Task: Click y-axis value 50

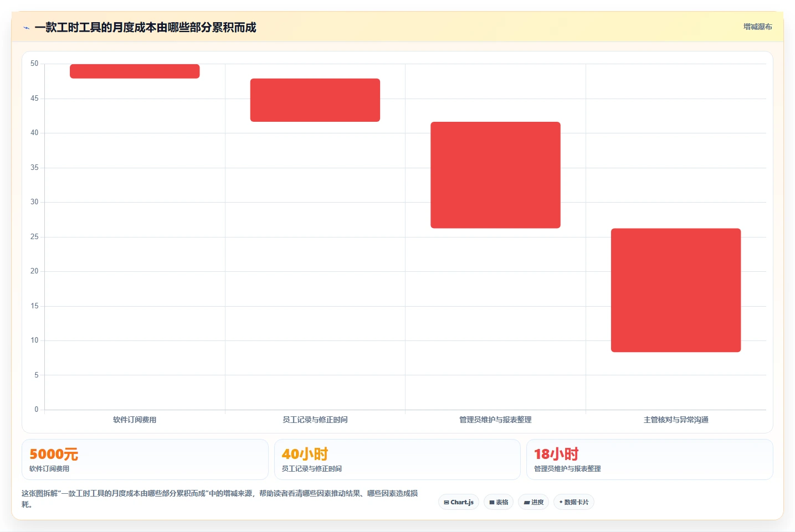Action: coord(34,64)
